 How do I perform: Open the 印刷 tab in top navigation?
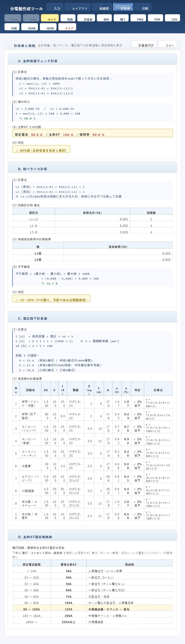tap(143, 7)
